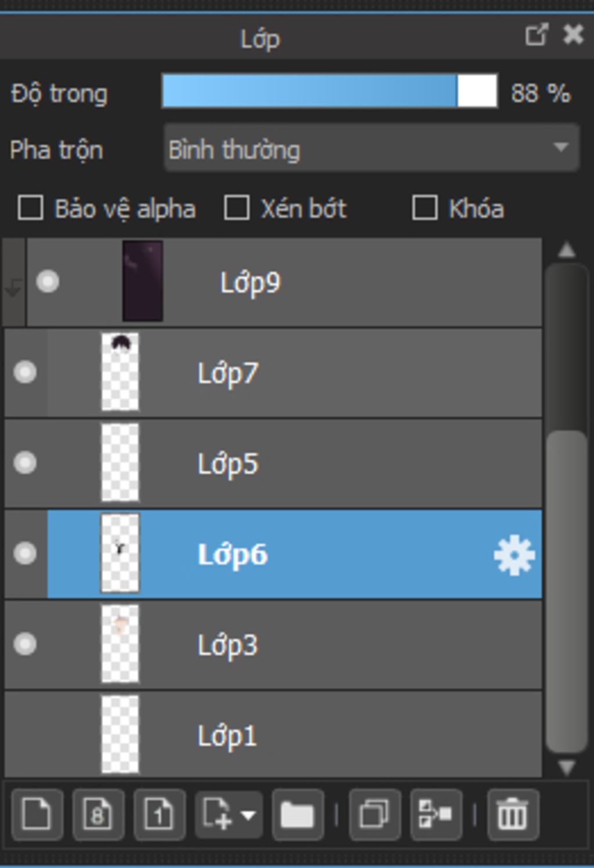Add a new 1-bit layer

coord(160,814)
